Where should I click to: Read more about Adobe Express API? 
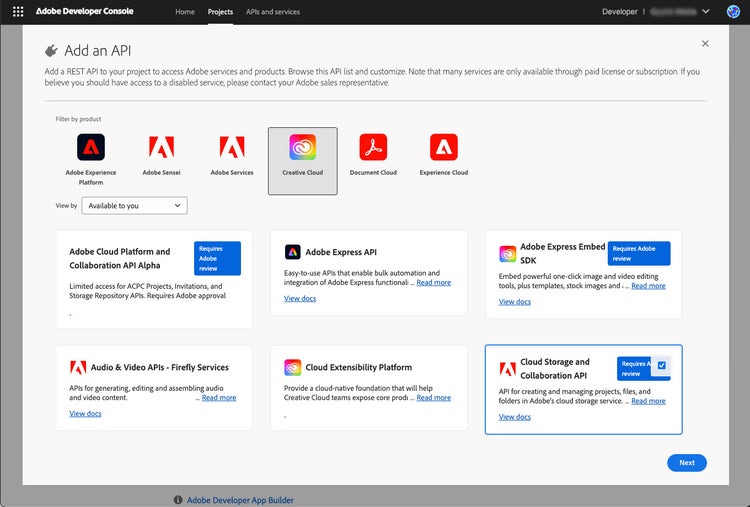(x=433, y=283)
